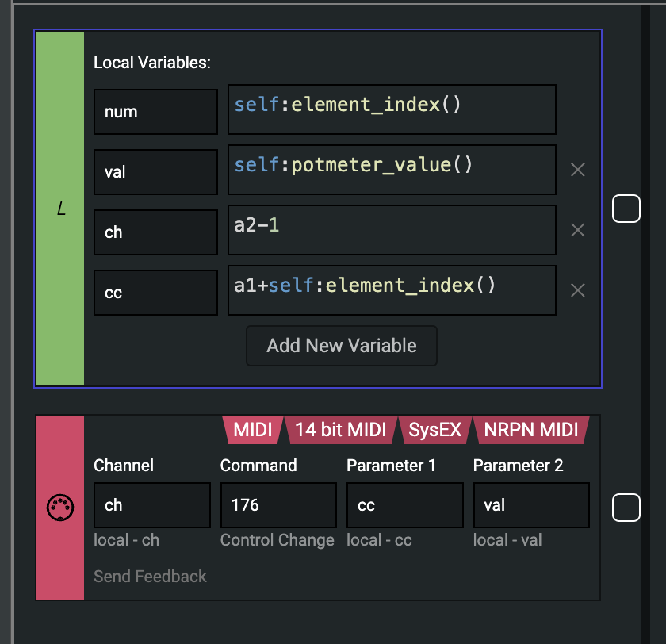Click the Send Feedback link
The height and width of the screenshot is (644, 666).
(x=150, y=577)
